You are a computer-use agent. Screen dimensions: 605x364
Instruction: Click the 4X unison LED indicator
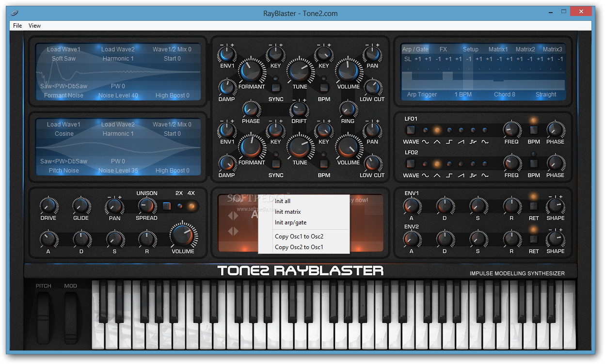click(x=191, y=206)
